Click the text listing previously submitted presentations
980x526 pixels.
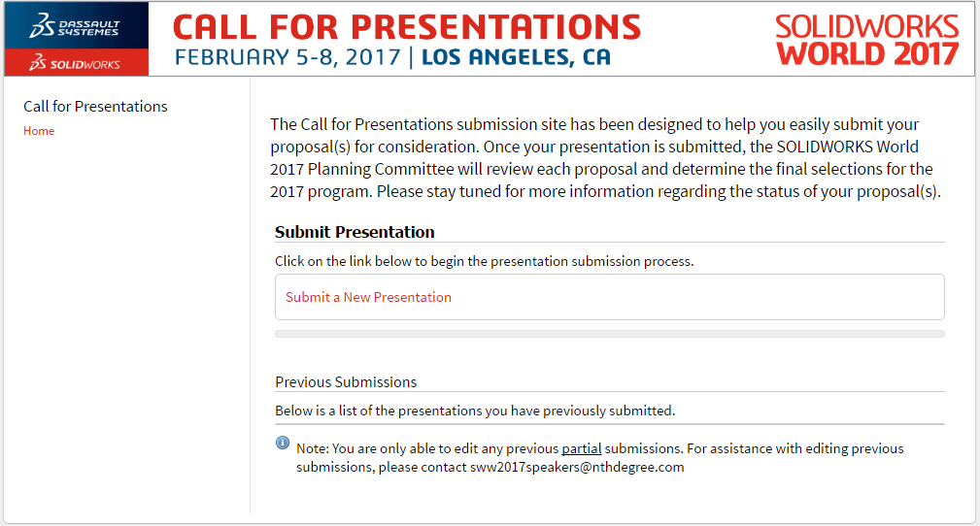pyautogui.click(x=475, y=411)
